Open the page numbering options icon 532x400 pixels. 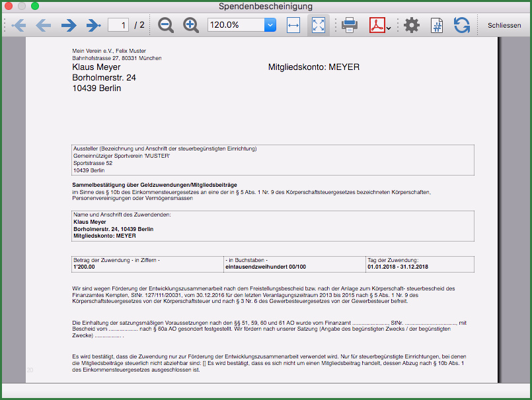(x=437, y=26)
